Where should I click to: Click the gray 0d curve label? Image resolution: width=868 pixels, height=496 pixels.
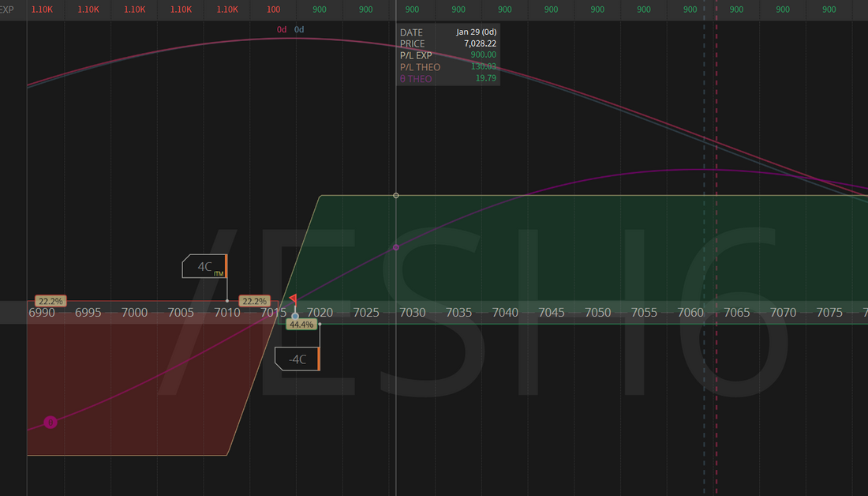coord(299,29)
